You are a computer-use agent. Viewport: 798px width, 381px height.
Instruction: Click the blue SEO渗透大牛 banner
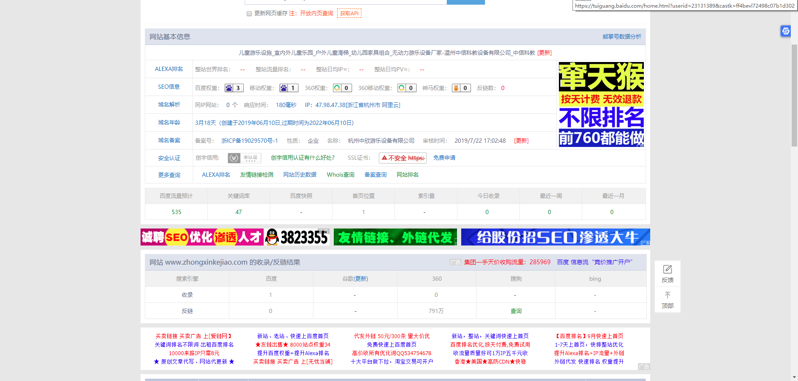point(556,237)
